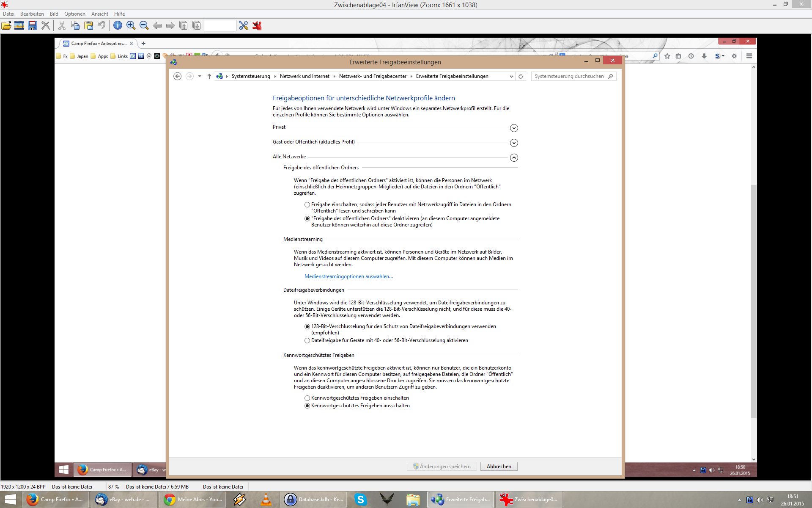Open the Optionen menu
Image resolution: width=812 pixels, height=508 pixels.
point(74,14)
